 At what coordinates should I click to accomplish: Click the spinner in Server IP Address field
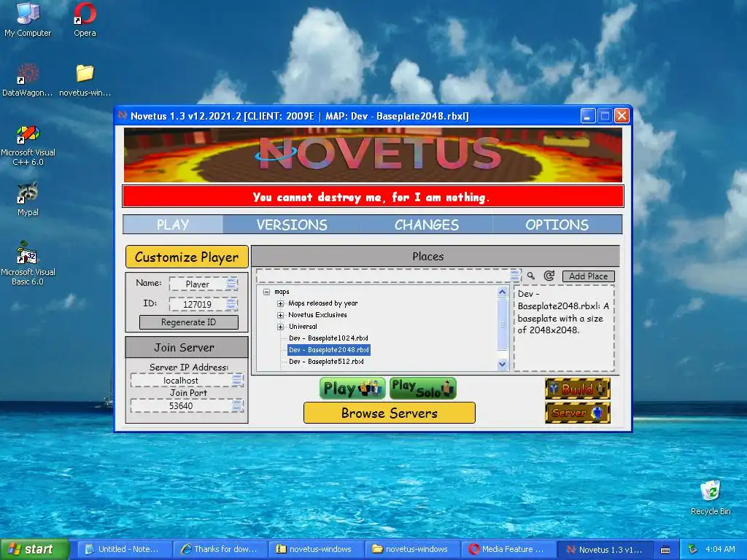(237, 380)
